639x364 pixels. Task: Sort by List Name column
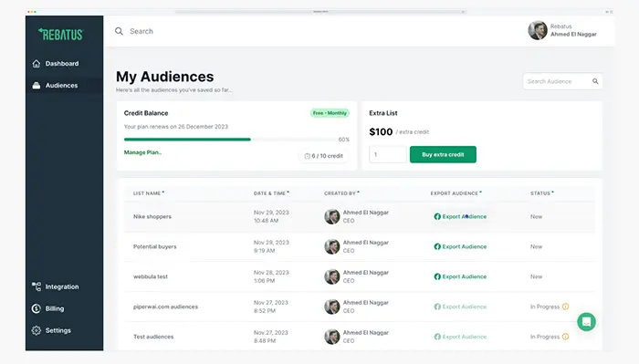pos(149,193)
